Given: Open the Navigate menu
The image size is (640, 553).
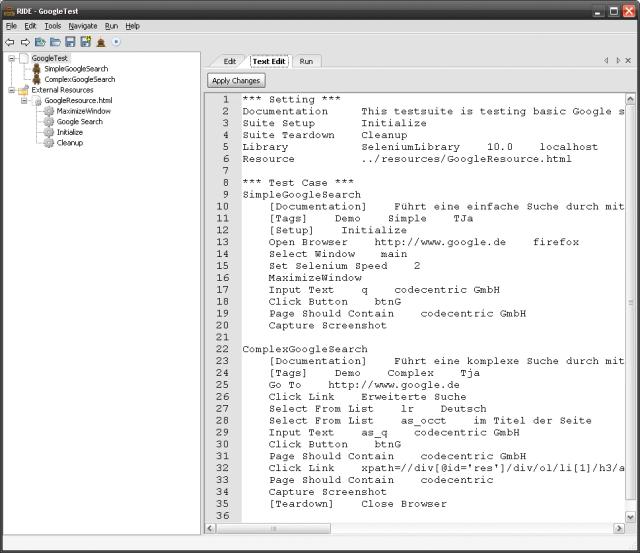Looking at the screenshot, I should [x=83, y=26].
